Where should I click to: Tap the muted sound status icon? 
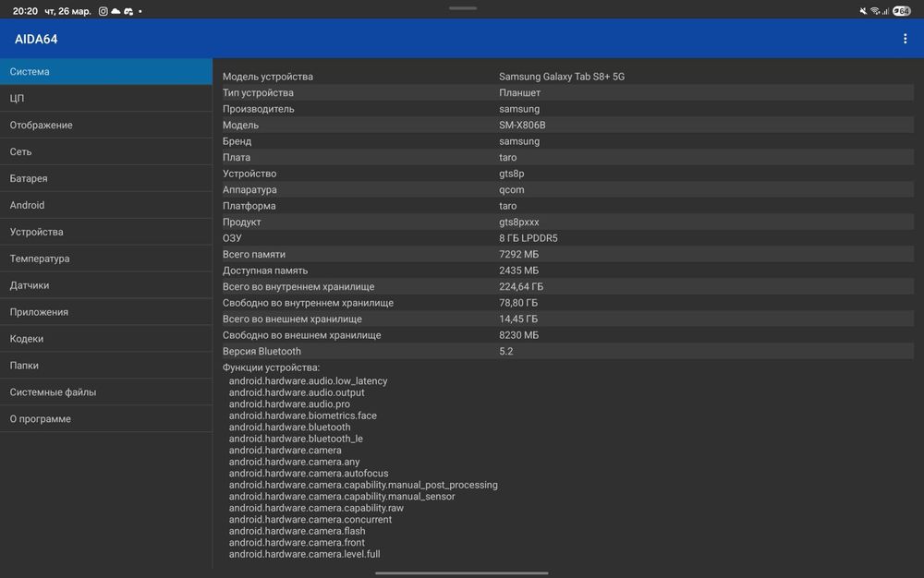[863, 10]
